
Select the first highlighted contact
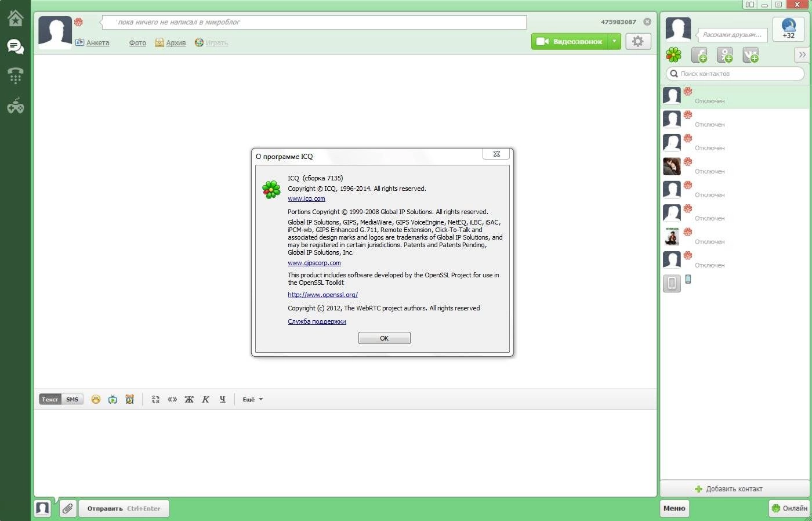pyautogui.click(x=735, y=97)
